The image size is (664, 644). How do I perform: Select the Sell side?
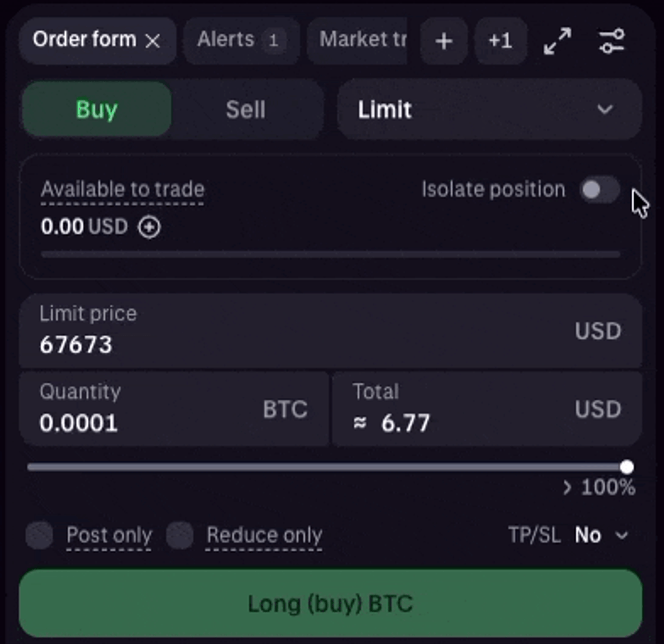click(x=246, y=109)
